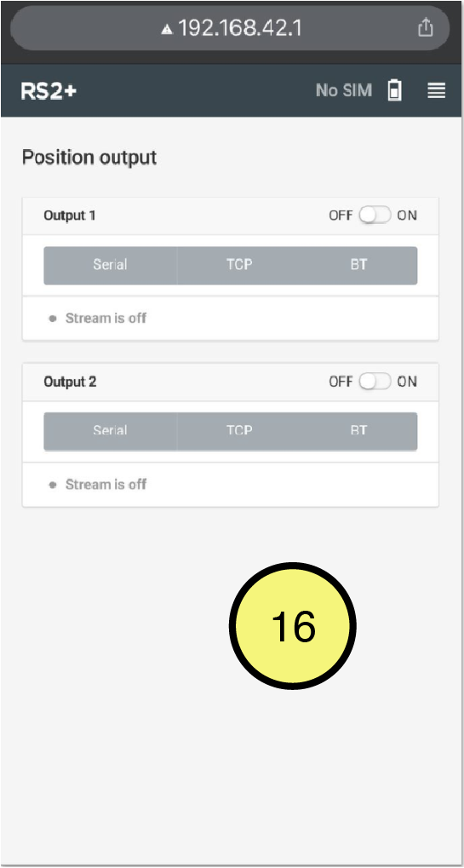Tap the battery status icon
This screenshot has height=868, width=464.
[x=394, y=90]
